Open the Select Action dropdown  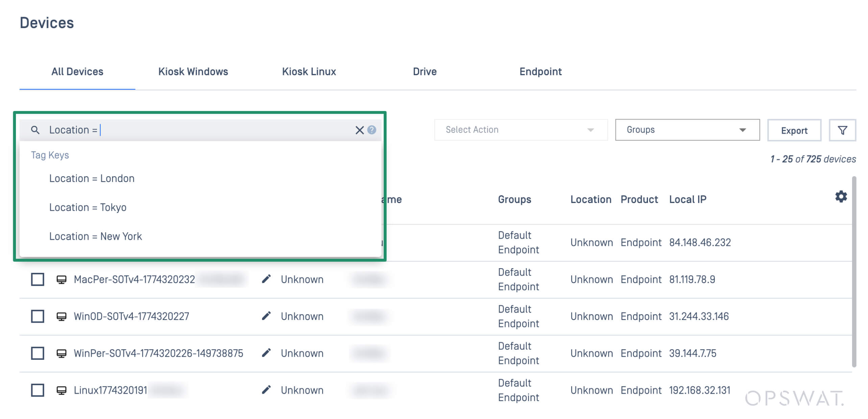click(521, 130)
